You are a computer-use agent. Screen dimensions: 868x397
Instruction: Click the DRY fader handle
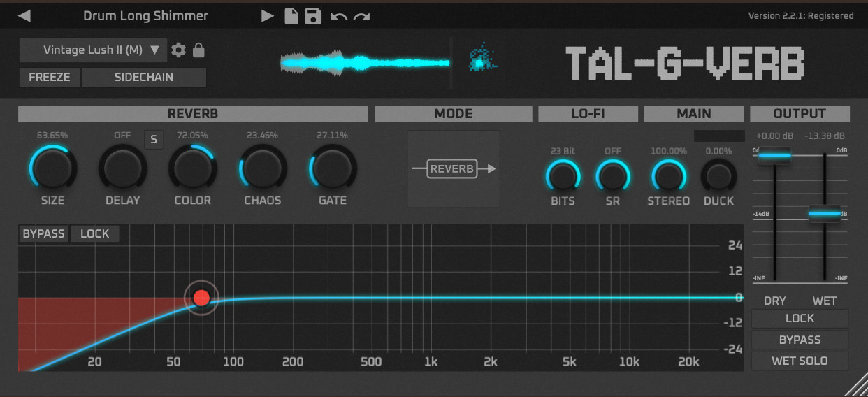click(x=774, y=157)
